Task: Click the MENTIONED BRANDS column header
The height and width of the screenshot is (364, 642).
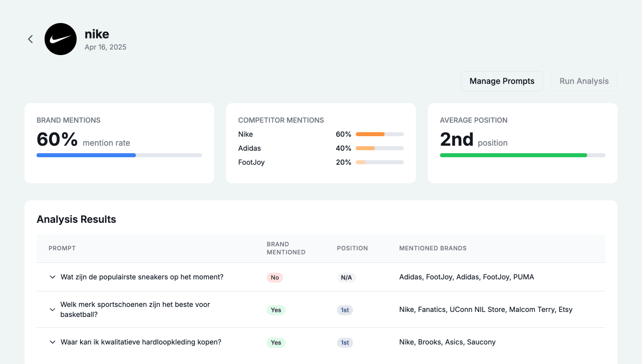Action: coord(433,248)
